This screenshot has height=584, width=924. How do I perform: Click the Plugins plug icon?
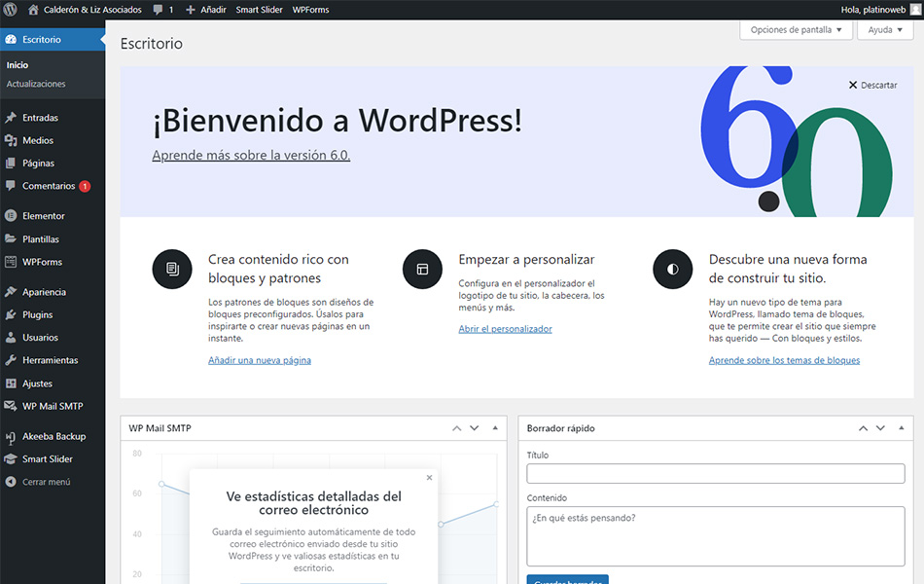click(11, 314)
